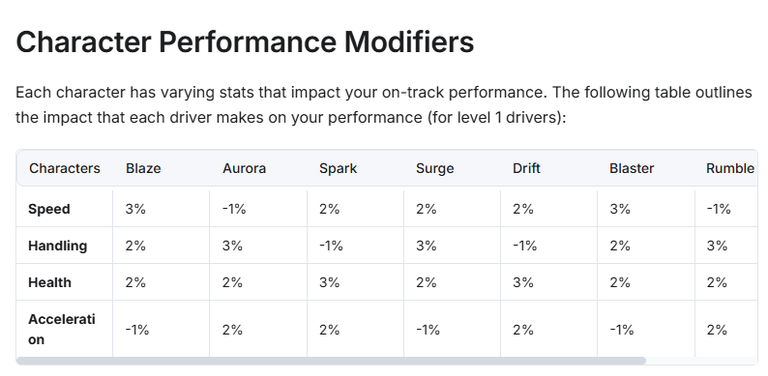Click the Health row label
The image size is (768, 376).
click(49, 282)
